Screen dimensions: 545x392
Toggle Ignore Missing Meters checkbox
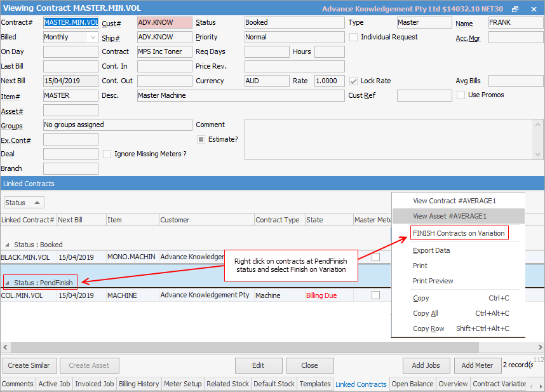107,154
